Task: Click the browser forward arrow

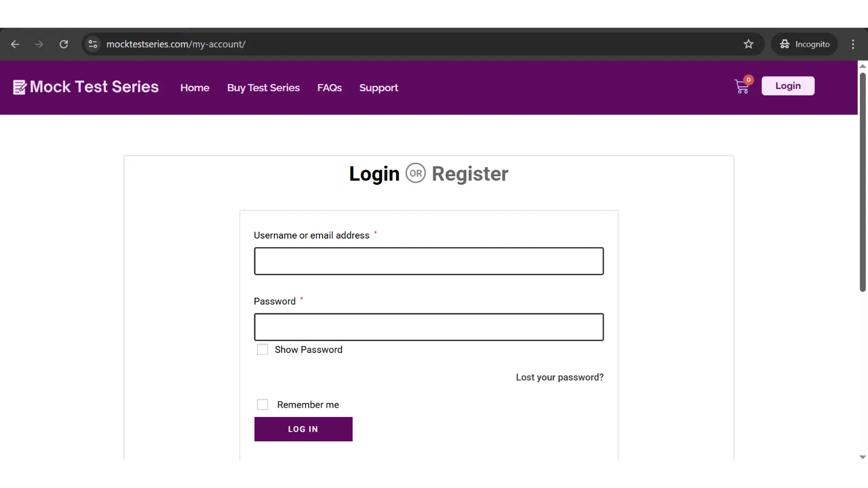Action: point(39,44)
